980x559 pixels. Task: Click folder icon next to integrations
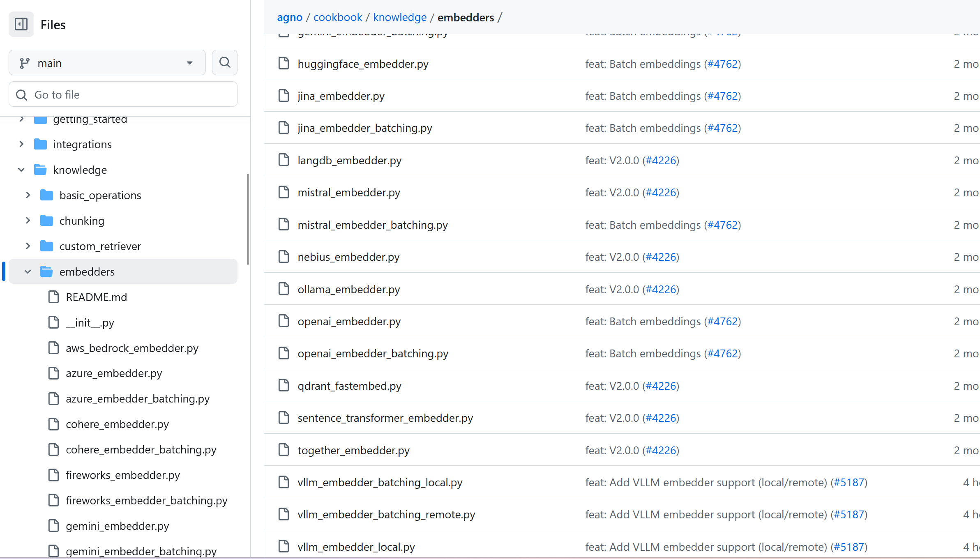click(40, 144)
